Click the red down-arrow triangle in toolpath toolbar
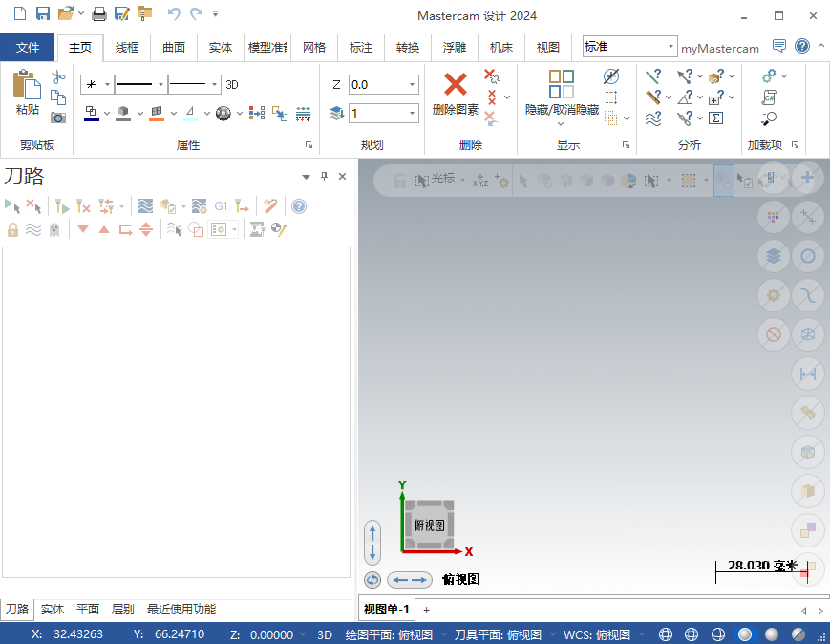 tap(83, 229)
